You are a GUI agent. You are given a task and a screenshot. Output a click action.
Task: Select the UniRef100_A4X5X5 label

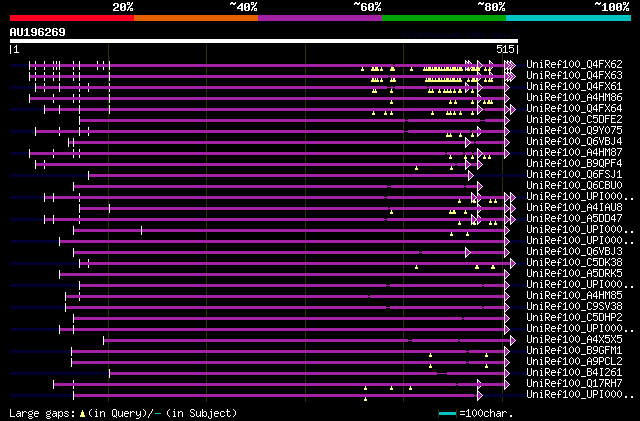[574, 340]
